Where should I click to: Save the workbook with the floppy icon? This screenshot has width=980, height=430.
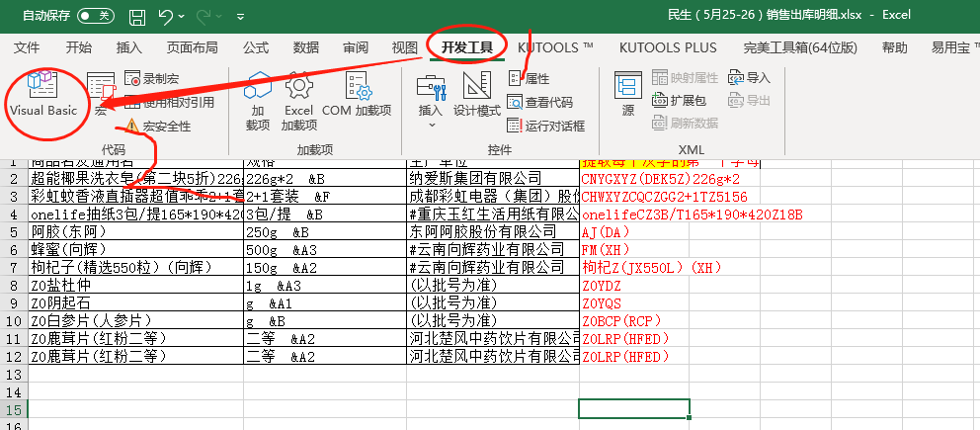[137, 16]
